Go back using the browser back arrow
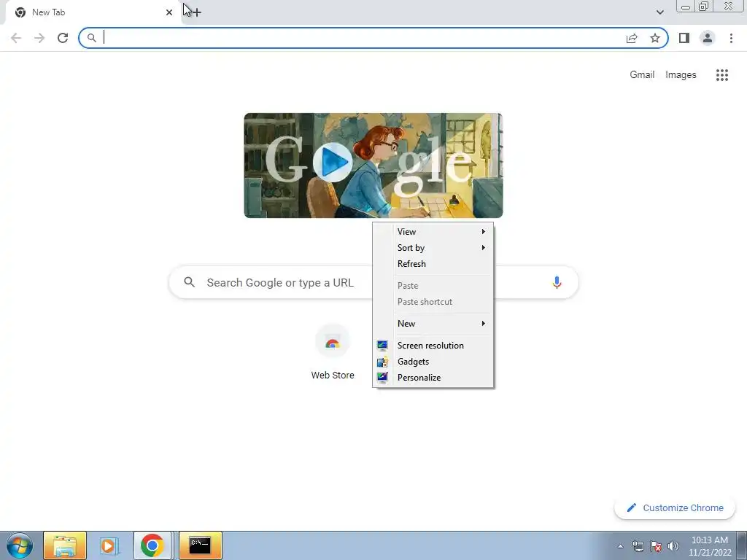The image size is (747, 560). (16, 38)
